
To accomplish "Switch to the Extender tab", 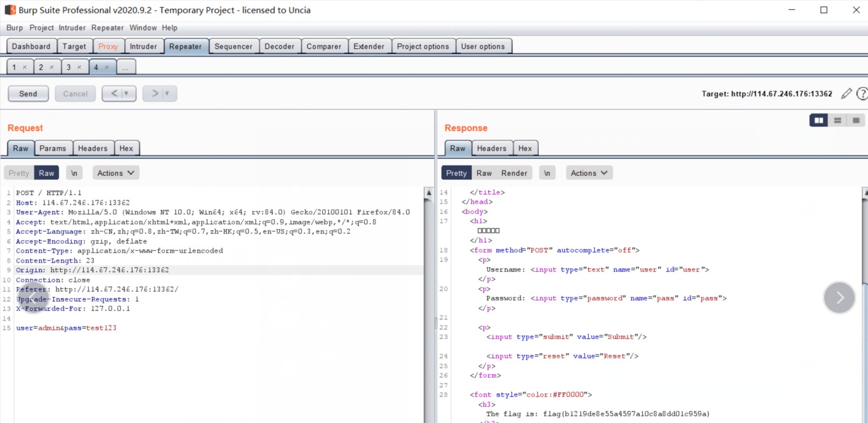I will click(369, 46).
